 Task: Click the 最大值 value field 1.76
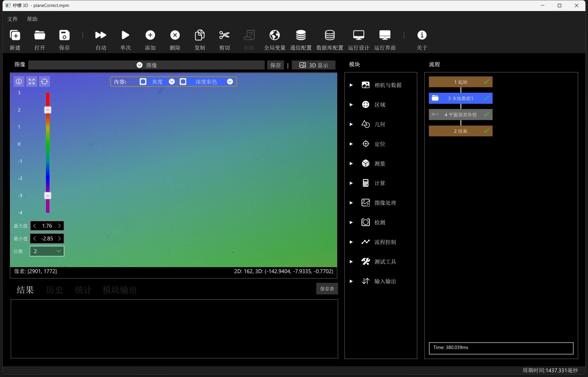(47, 226)
